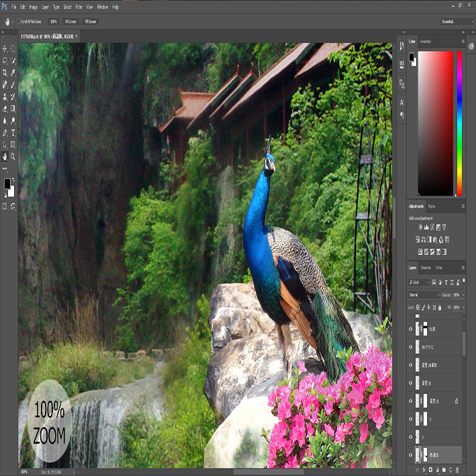Viewport: 476px width, 476px height.
Task: Switch to the Channels tab
Action: (x=426, y=267)
